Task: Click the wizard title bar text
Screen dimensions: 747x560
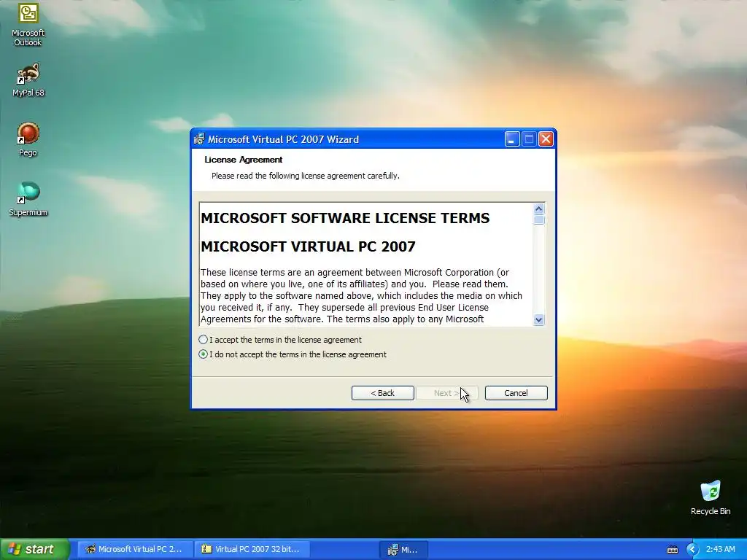Action: [284, 139]
